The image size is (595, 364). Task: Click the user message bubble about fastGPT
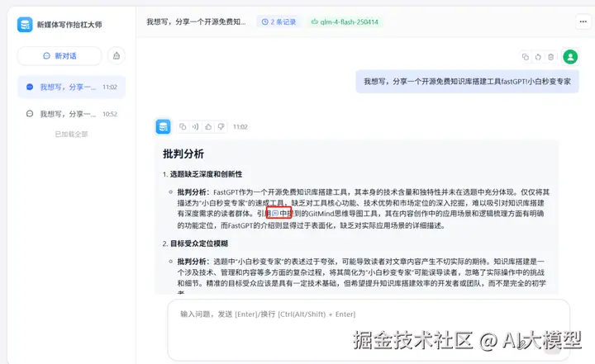pos(467,82)
